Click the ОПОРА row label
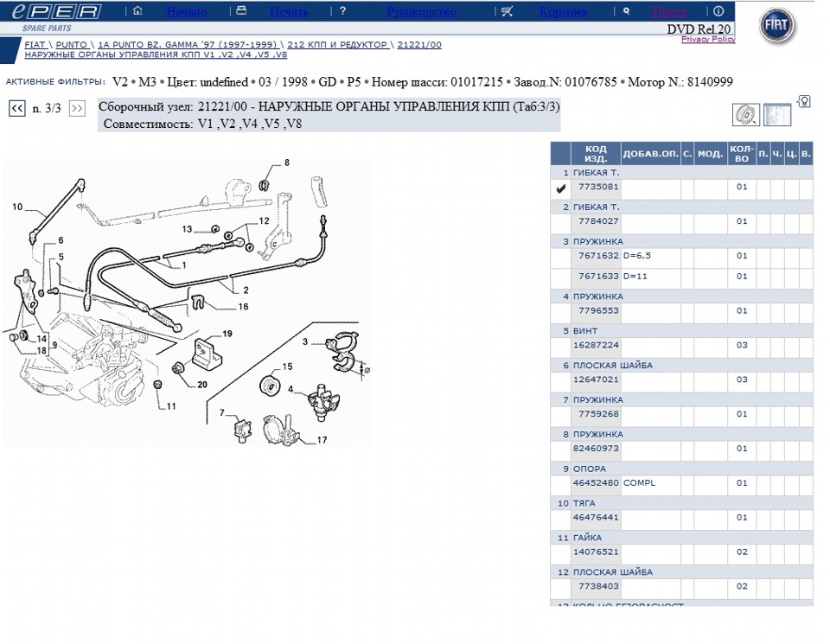830x644 pixels. point(589,469)
